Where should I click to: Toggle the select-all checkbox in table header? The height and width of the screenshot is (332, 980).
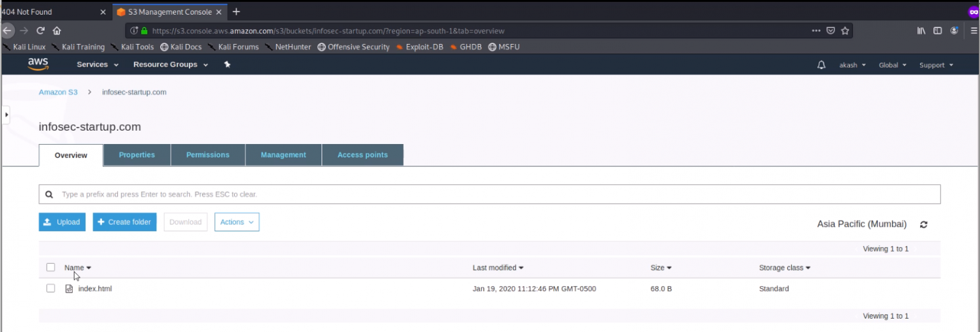pyautogui.click(x=51, y=267)
